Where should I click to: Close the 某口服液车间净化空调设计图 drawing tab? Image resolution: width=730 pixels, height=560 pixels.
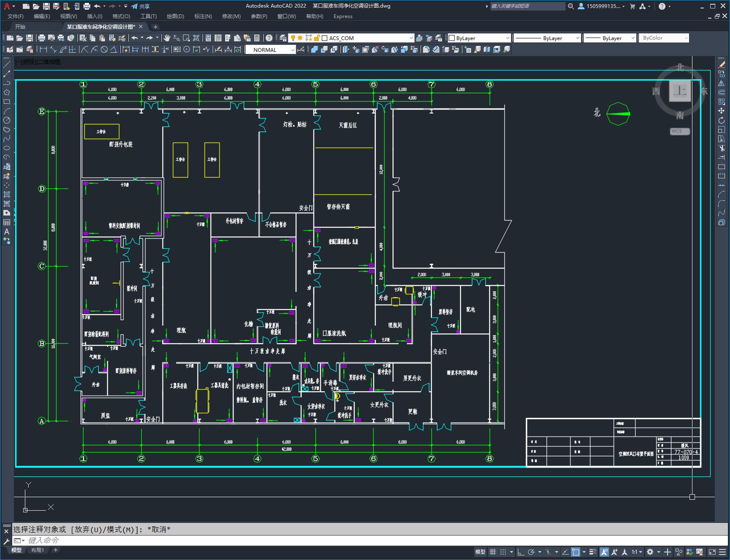[x=141, y=27]
